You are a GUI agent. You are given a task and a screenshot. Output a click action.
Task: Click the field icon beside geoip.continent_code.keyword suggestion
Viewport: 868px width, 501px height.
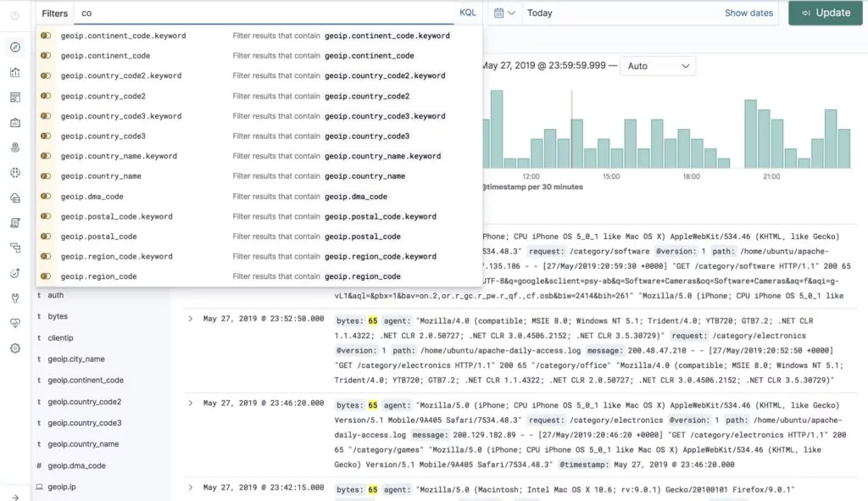click(x=46, y=36)
